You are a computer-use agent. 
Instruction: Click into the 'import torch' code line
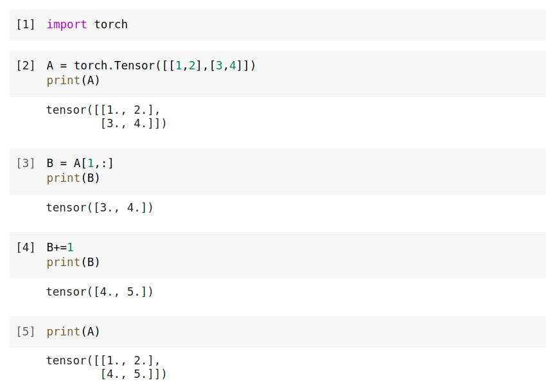87,24
